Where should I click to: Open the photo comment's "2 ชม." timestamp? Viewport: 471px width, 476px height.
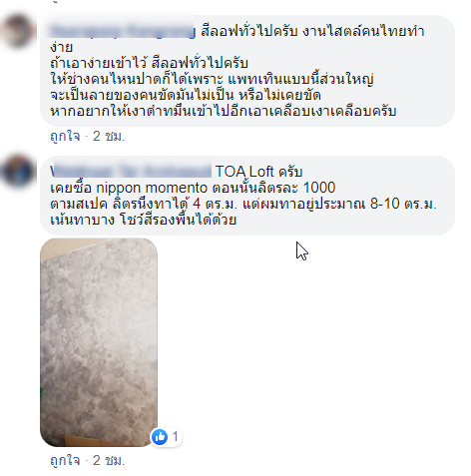[x=109, y=460]
